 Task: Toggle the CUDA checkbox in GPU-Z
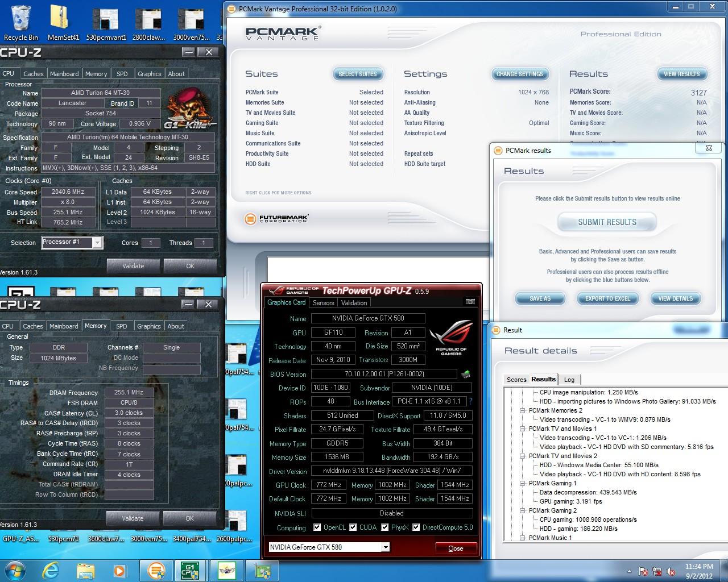tap(353, 527)
